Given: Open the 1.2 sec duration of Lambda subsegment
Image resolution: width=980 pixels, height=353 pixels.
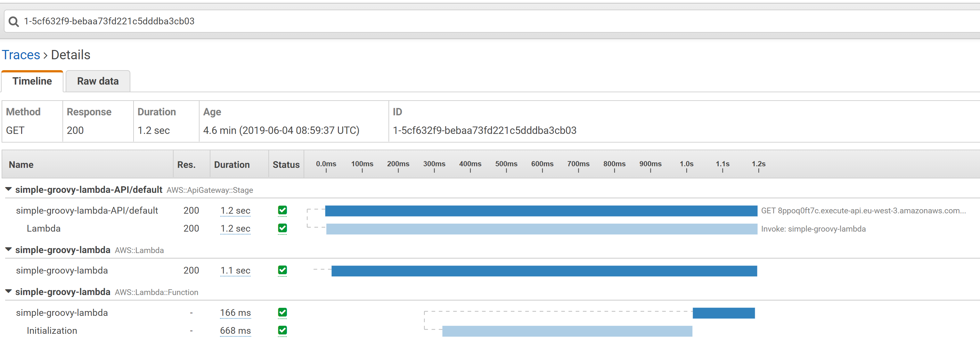Looking at the screenshot, I should [235, 229].
